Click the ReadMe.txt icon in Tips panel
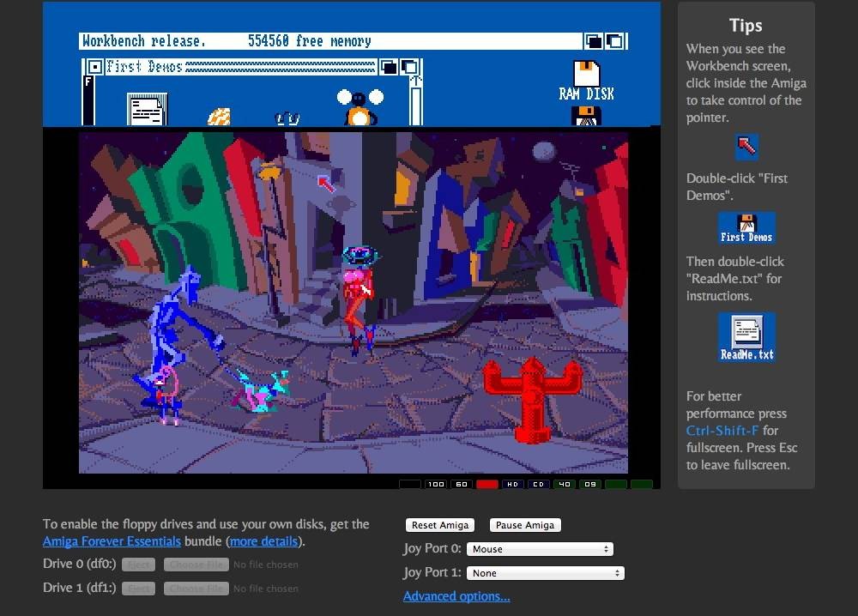 point(746,337)
